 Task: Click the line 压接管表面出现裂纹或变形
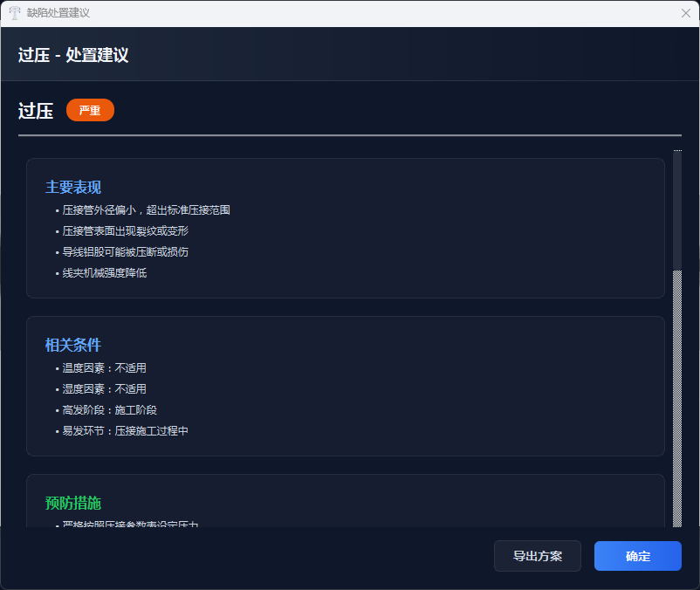pos(125,231)
